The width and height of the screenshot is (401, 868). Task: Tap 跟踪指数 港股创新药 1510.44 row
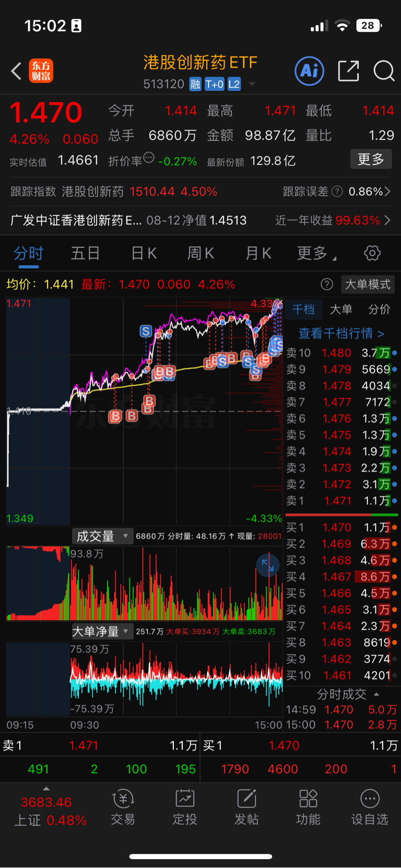pos(114,192)
